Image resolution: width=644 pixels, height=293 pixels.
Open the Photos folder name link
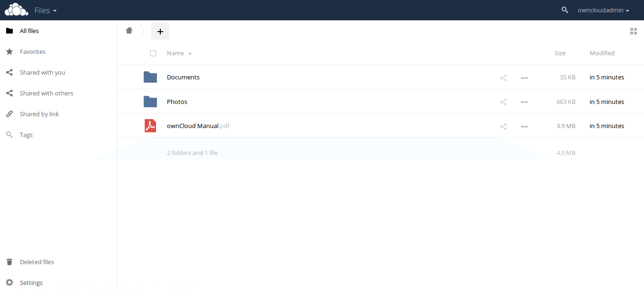click(177, 102)
